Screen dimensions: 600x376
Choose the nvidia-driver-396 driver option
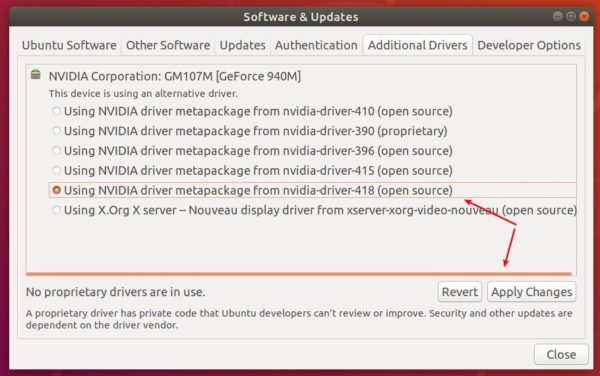tap(56, 151)
